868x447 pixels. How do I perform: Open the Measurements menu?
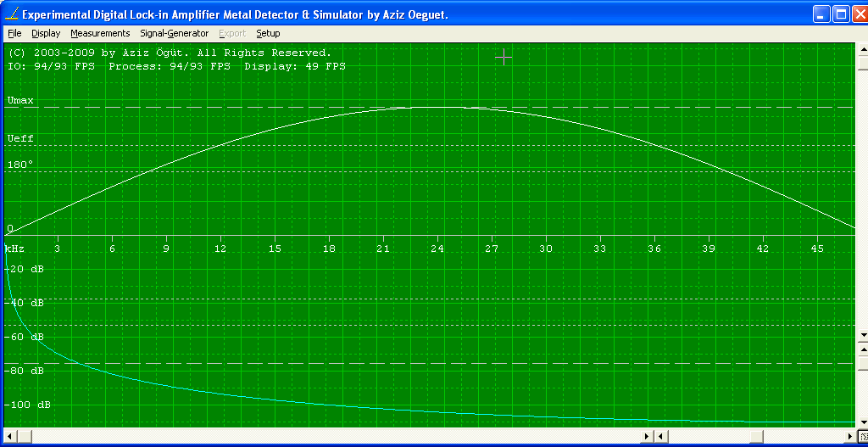(x=100, y=33)
